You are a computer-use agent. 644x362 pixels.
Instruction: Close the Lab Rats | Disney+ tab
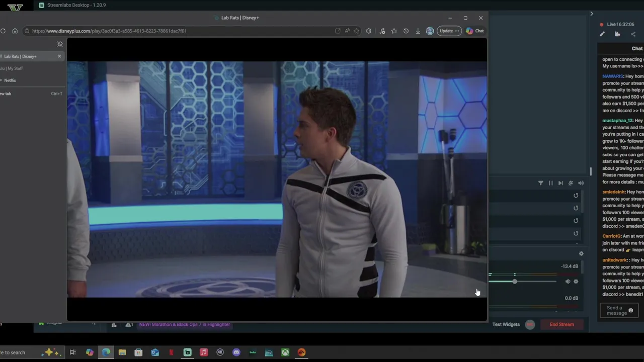coord(59,56)
